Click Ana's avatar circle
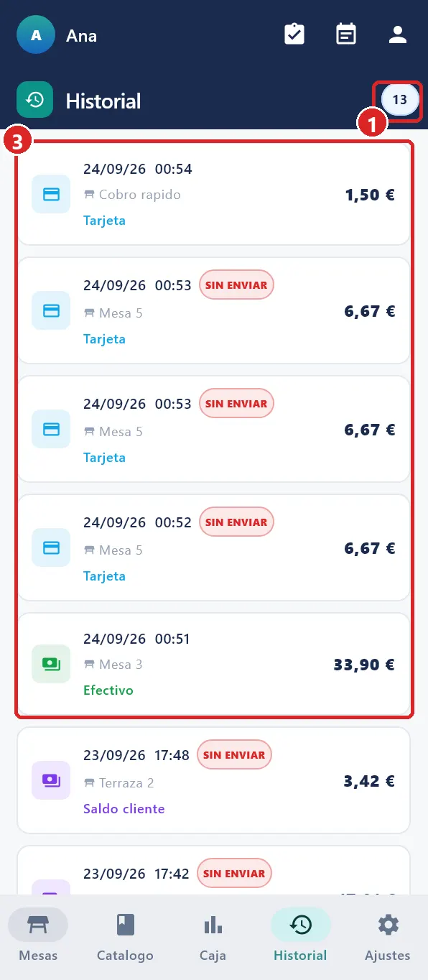Image resolution: width=428 pixels, height=980 pixels. pyautogui.click(x=36, y=35)
